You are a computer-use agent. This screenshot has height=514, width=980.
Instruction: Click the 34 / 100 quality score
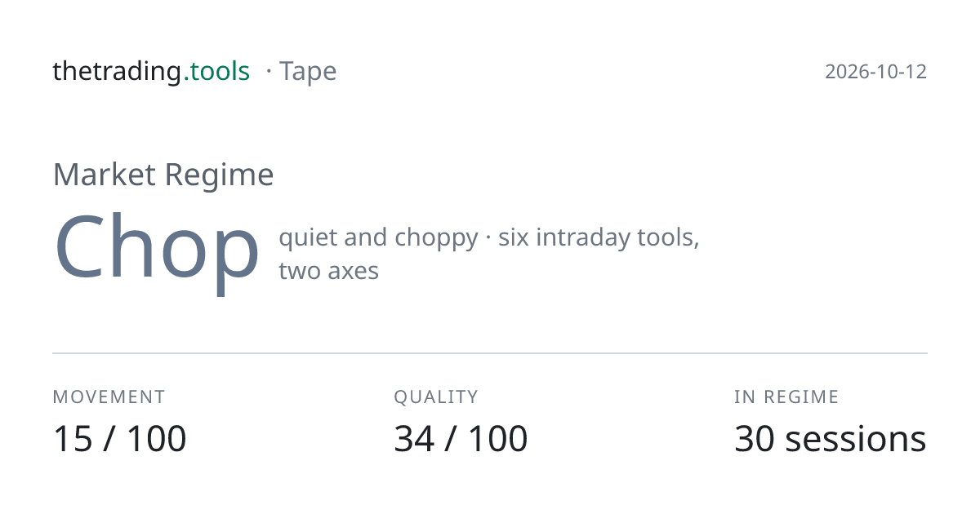[461, 438]
